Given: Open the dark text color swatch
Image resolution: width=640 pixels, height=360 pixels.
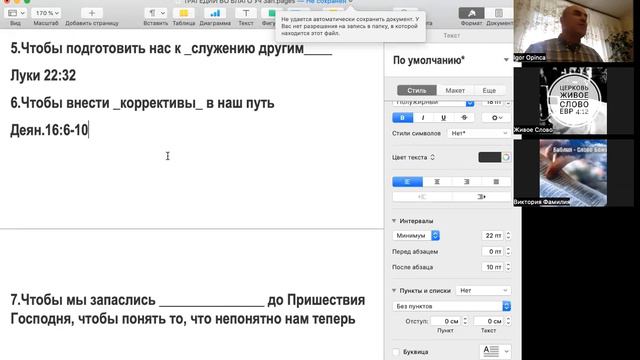Looking at the screenshot, I should (489, 157).
